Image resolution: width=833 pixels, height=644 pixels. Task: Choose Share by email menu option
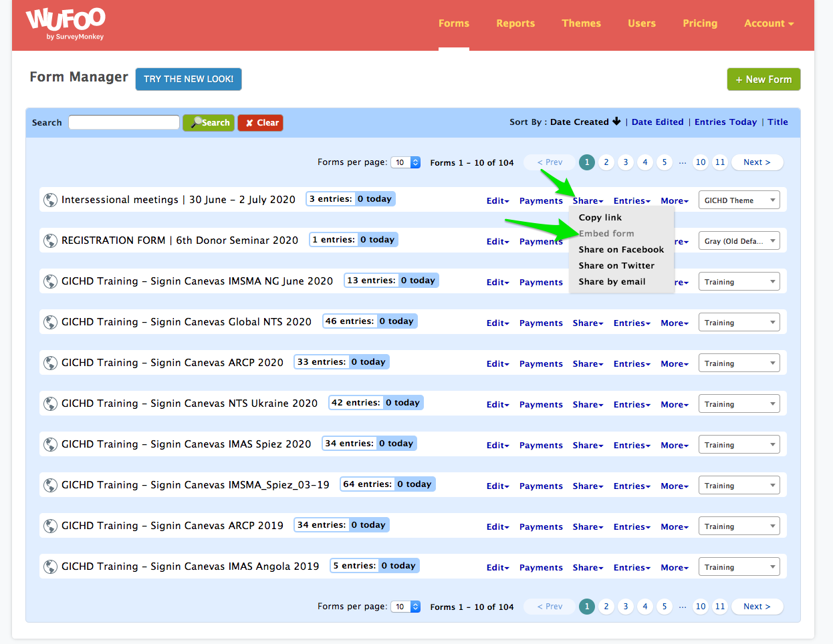[612, 282]
